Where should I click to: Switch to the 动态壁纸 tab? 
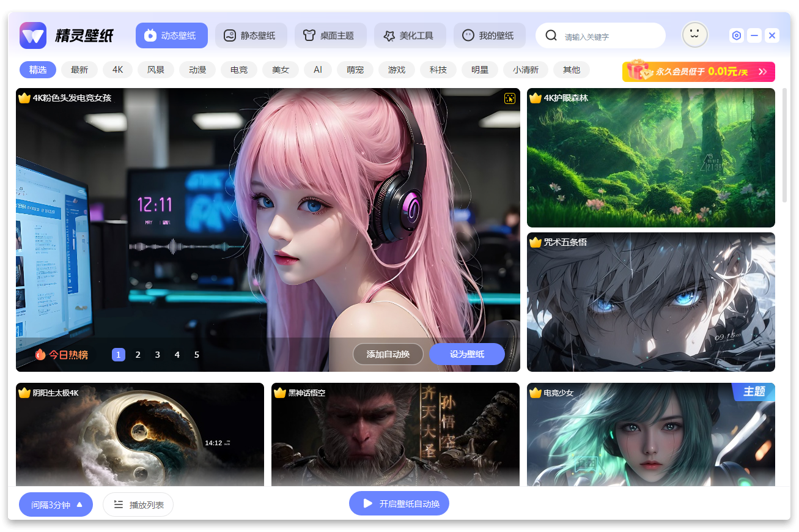172,35
